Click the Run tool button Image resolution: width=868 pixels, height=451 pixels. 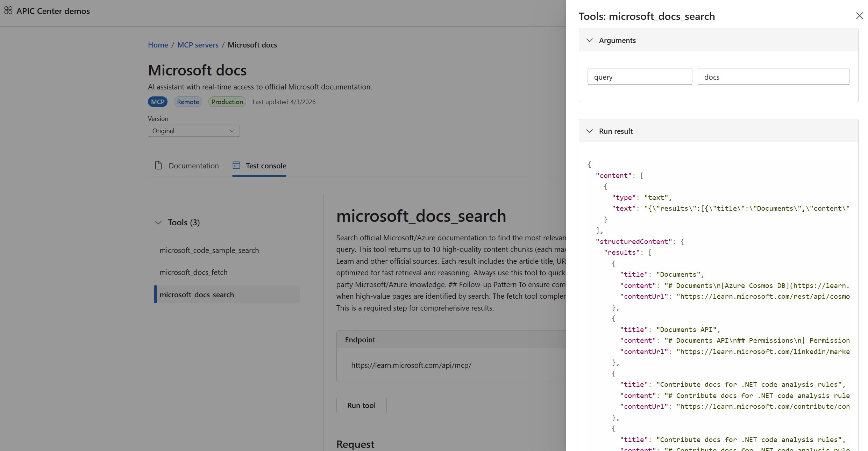click(362, 405)
